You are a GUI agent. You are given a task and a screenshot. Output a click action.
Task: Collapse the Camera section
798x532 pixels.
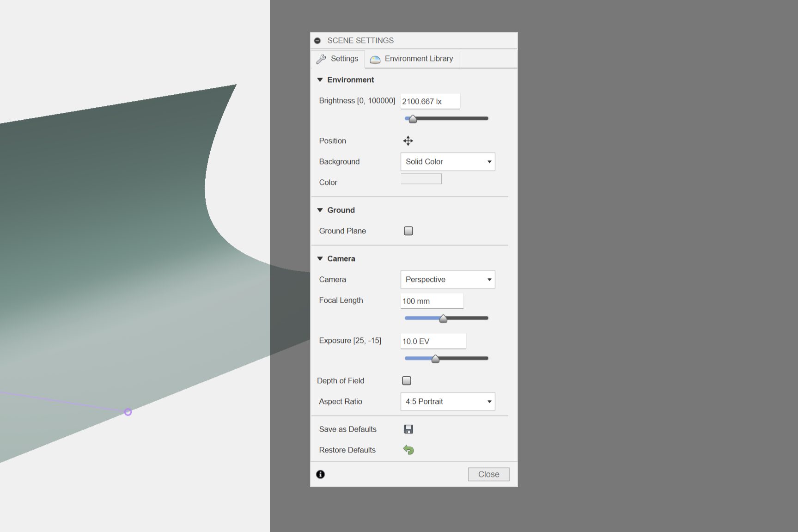pyautogui.click(x=320, y=259)
